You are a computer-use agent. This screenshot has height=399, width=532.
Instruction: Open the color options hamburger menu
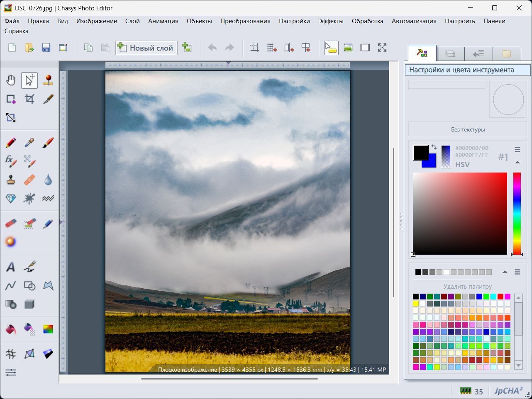[517, 149]
